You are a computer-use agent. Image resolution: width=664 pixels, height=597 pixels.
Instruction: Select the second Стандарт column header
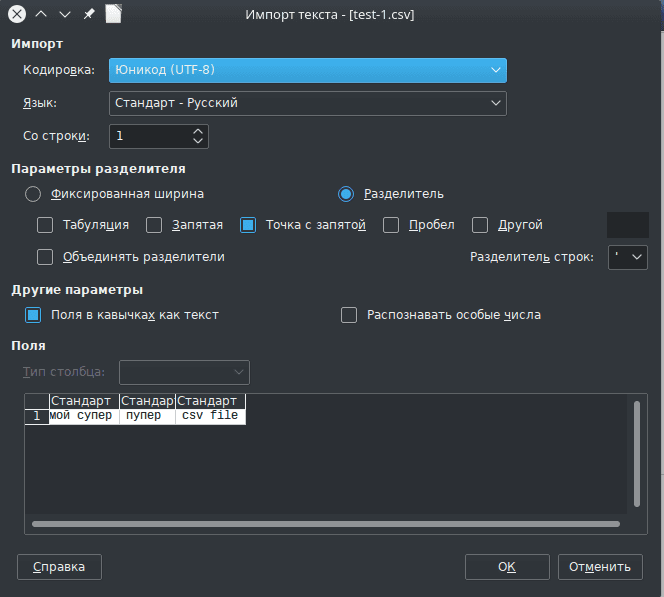[x=147, y=401]
